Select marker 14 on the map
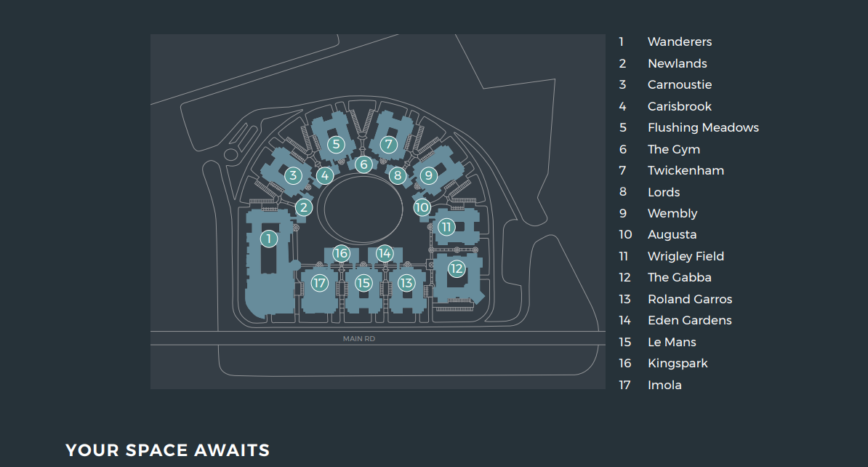 point(385,253)
